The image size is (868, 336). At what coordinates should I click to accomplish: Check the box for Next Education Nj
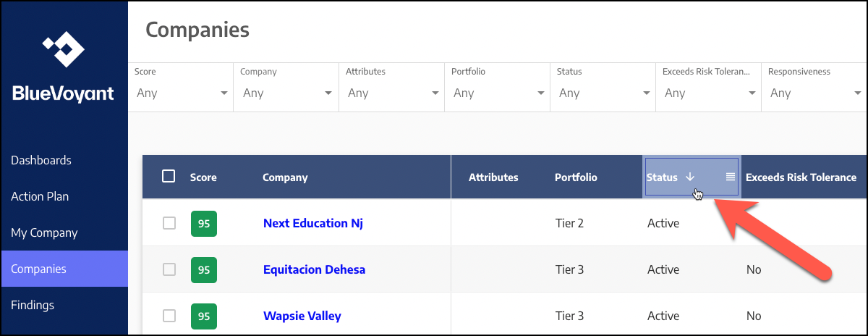click(x=169, y=223)
